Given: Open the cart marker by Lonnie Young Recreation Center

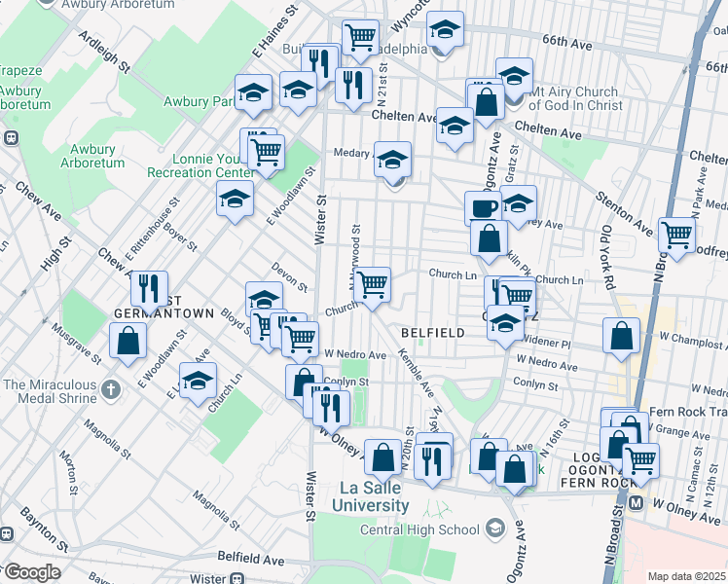Looking at the screenshot, I should (x=266, y=154).
